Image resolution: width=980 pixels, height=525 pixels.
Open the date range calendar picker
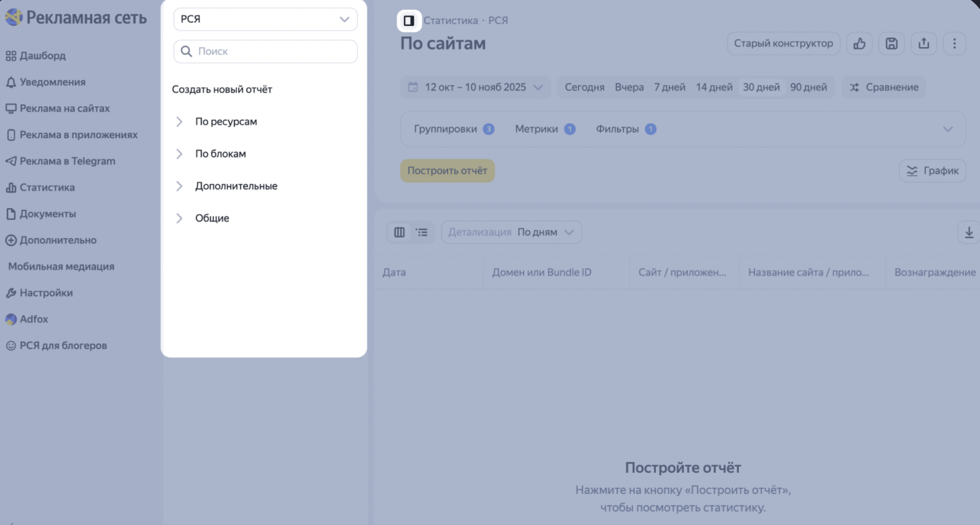[475, 87]
